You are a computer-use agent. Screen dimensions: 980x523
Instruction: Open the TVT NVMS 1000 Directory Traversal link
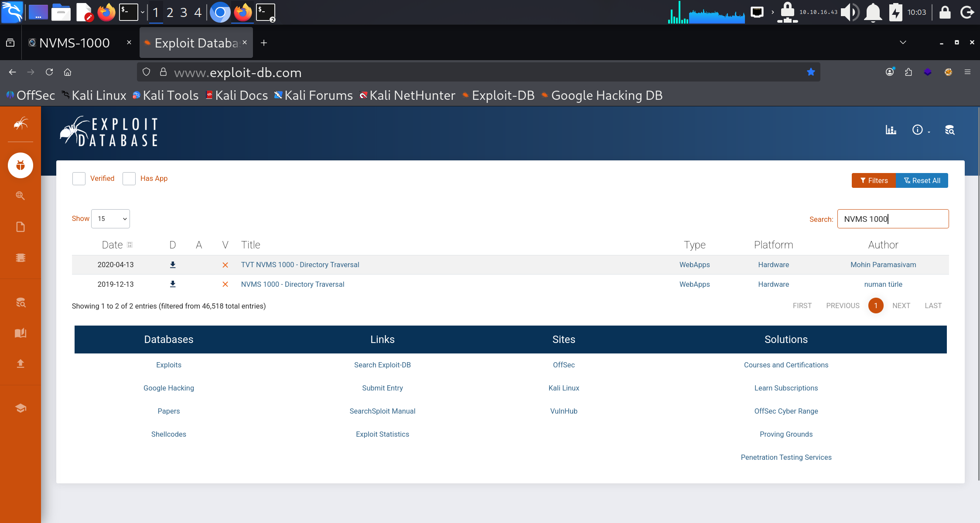[300, 265]
